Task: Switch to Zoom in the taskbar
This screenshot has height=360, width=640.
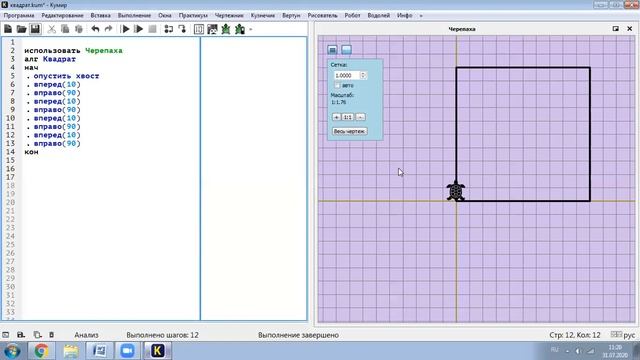Action: click(128, 351)
